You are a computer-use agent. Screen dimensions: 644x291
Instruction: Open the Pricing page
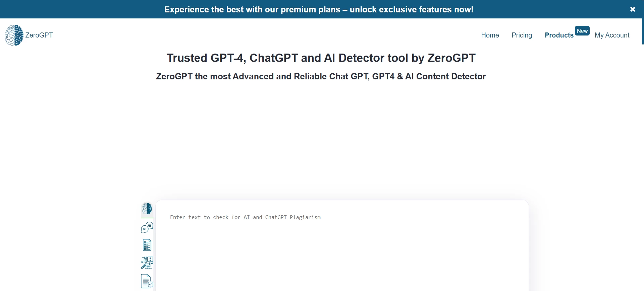[x=522, y=35]
